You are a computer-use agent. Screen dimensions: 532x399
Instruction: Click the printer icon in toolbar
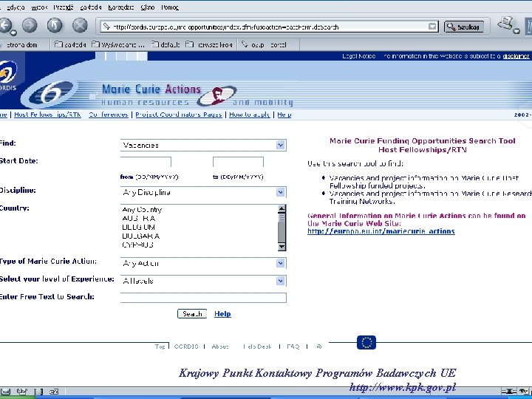[x=506, y=24]
